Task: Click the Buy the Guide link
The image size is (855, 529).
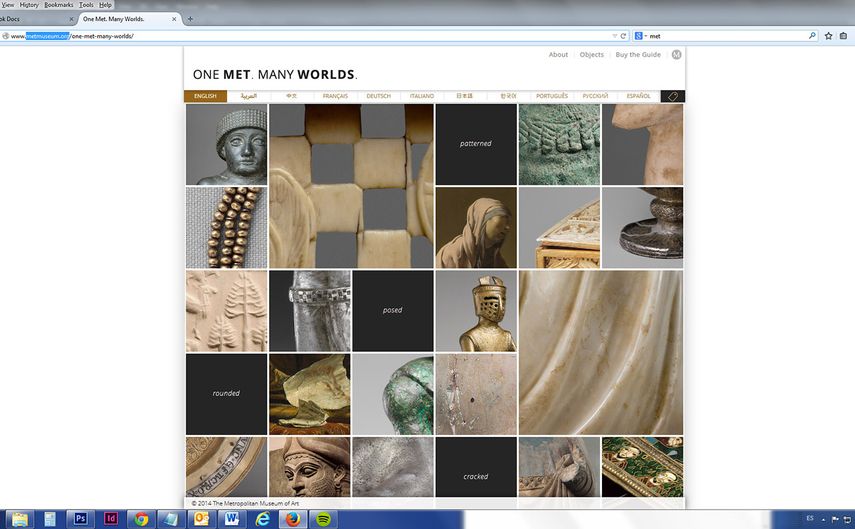Action: [x=638, y=55]
